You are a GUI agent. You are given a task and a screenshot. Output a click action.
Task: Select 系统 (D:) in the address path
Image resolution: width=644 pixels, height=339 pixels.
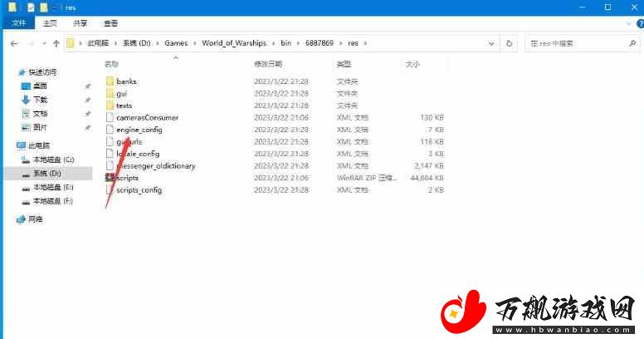coord(137,42)
